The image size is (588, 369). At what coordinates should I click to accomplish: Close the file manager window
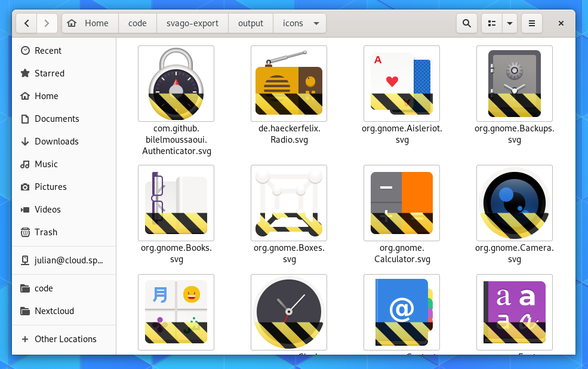pyautogui.click(x=561, y=23)
